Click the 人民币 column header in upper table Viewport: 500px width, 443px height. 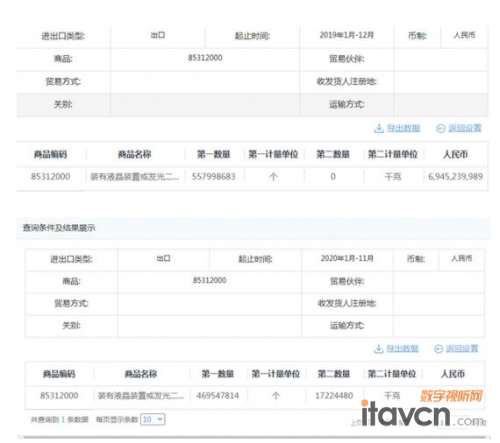(x=455, y=154)
